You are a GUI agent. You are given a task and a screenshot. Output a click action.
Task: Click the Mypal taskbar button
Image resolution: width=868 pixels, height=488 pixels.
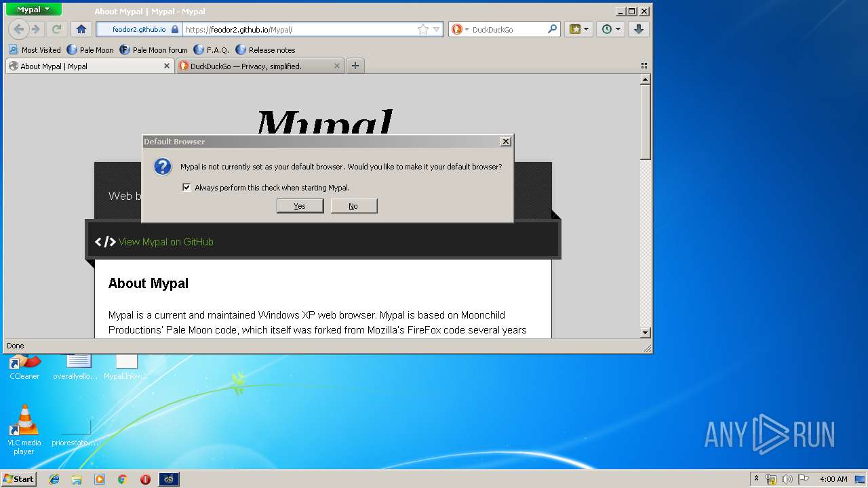169,479
